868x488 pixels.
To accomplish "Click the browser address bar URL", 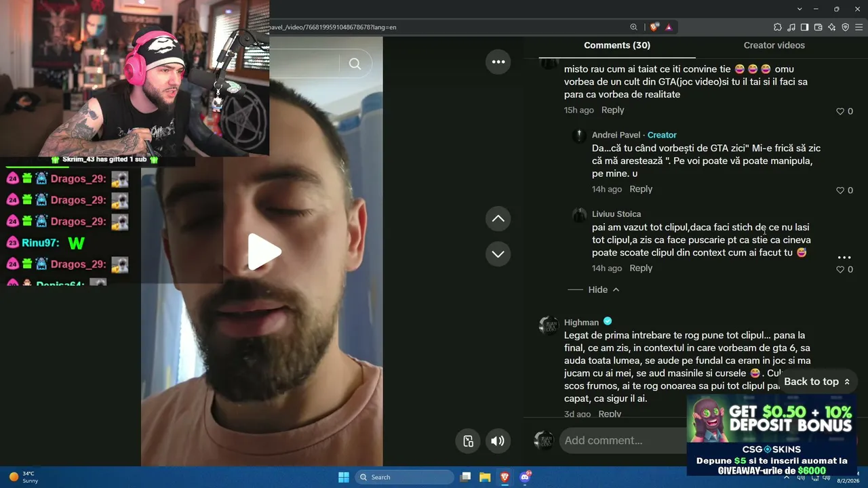I will 332,27.
